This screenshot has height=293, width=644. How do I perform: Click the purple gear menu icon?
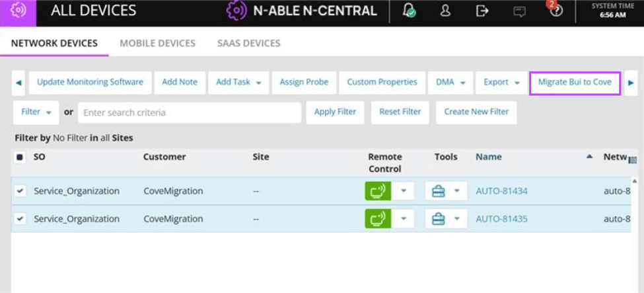click(x=18, y=11)
